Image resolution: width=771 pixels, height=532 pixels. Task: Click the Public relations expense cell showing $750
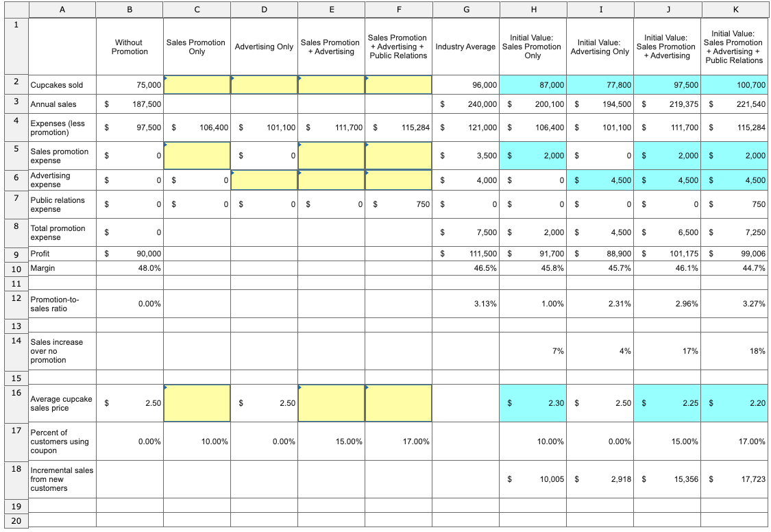399,204
